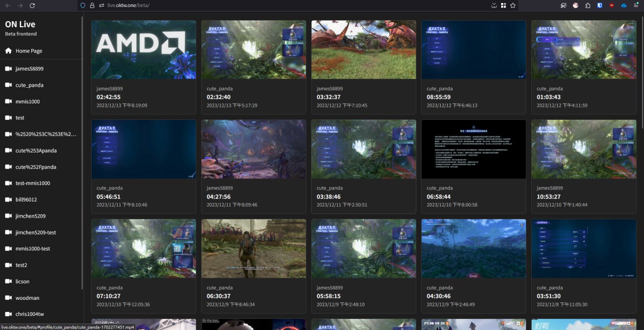This screenshot has height=330, width=644.
Task: Bookmark this page with the star icon
Action: click(513, 5)
